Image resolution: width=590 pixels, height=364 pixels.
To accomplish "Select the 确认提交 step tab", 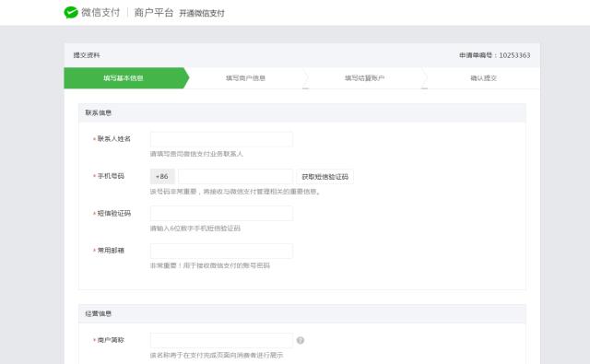I will pos(483,78).
